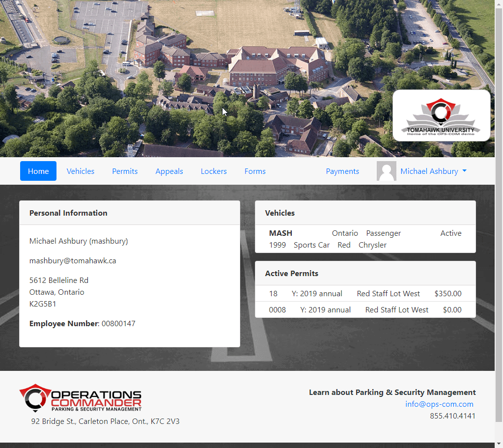Screen dimensions: 503x448
Task: Go to the Forms page
Action: 254,171
